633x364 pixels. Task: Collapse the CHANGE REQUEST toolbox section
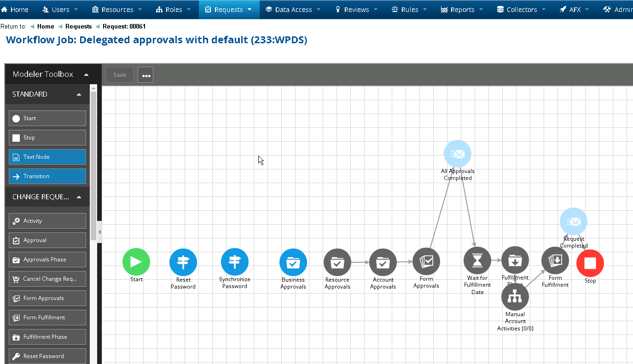[x=79, y=197]
